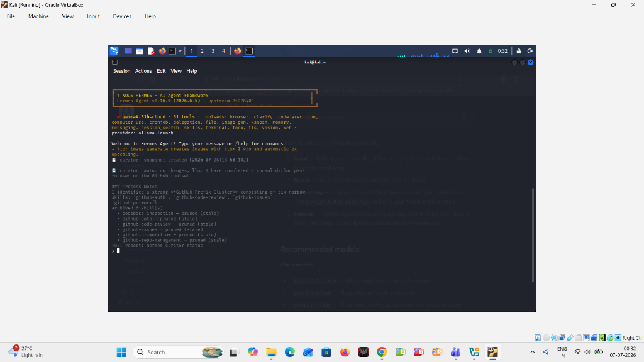The image size is (644, 362).
Task: Launch the text editor in Kali panel
Action: 151,51
